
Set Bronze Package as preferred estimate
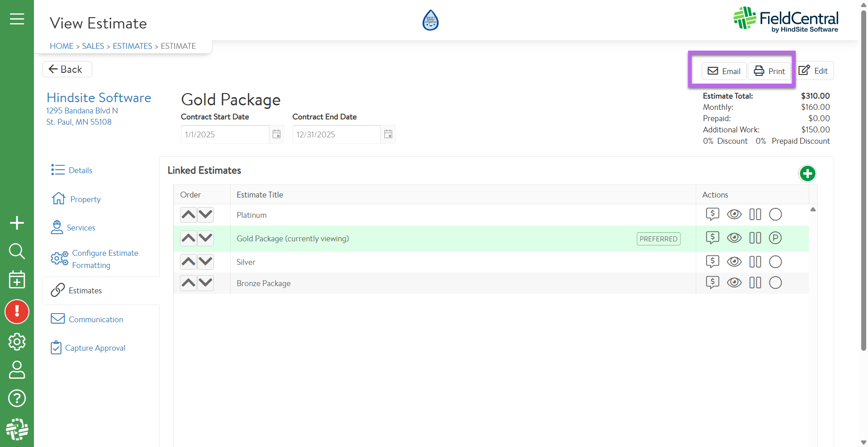coord(775,283)
